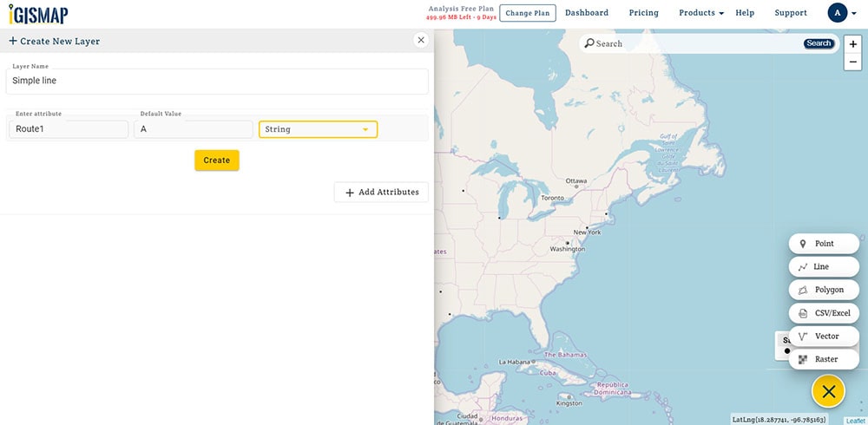Image resolution: width=868 pixels, height=425 pixels.
Task: Select the Polygon layer tool
Action: [824, 290]
